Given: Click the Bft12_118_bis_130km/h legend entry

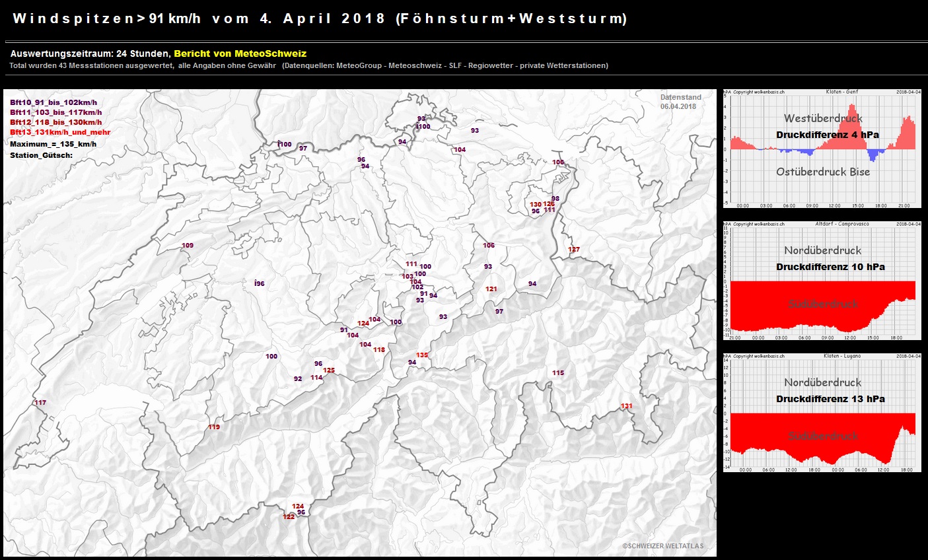Looking at the screenshot, I should pyautogui.click(x=55, y=122).
